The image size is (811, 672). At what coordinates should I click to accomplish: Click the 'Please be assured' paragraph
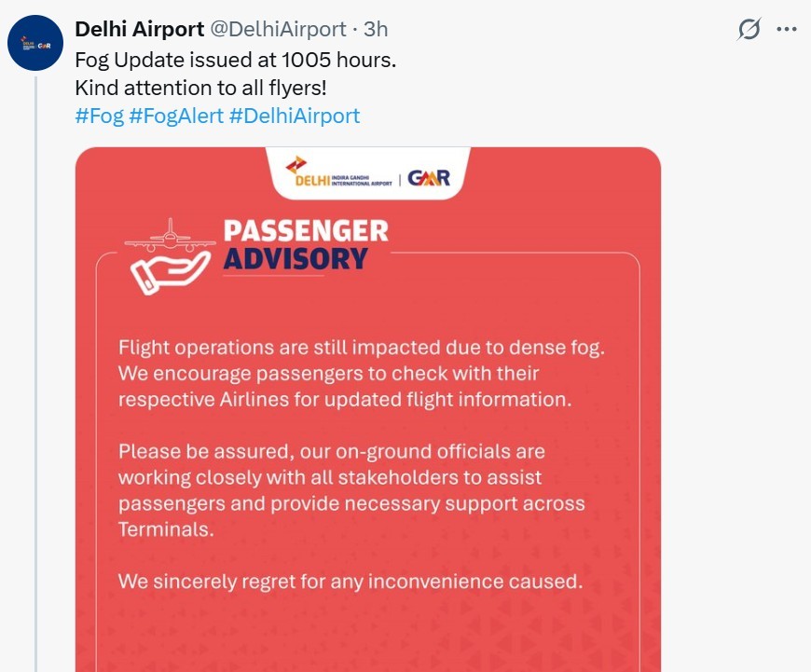[x=351, y=490]
